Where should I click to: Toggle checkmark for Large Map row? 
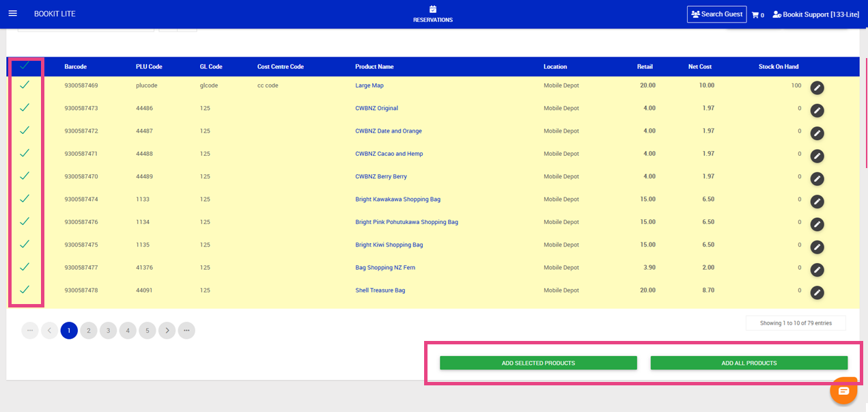tap(25, 85)
